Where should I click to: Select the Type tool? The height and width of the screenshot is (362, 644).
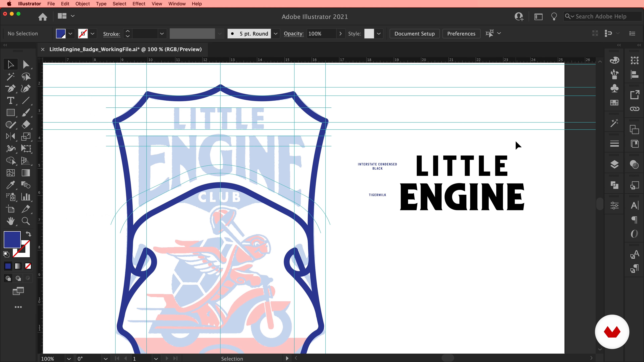tap(11, 101)
